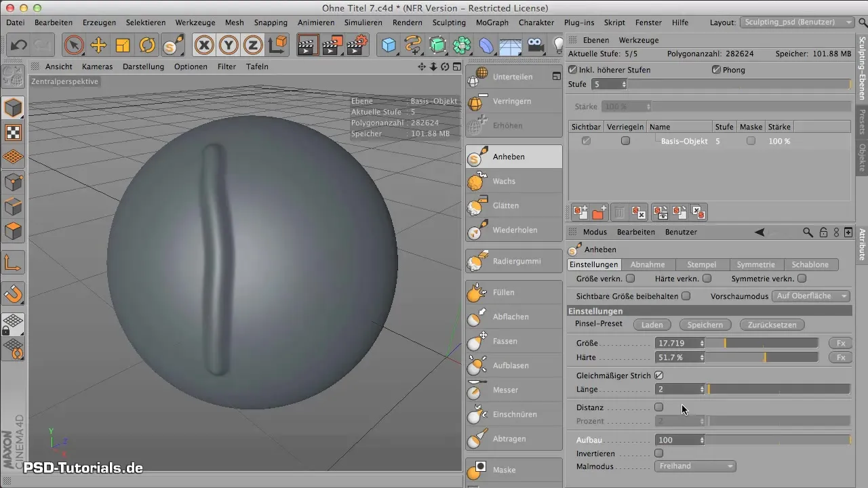The height and width of the screenshot is (488, 868).
Task: Click the Länge value stepper arrows
Action: (x=702, y=389)
